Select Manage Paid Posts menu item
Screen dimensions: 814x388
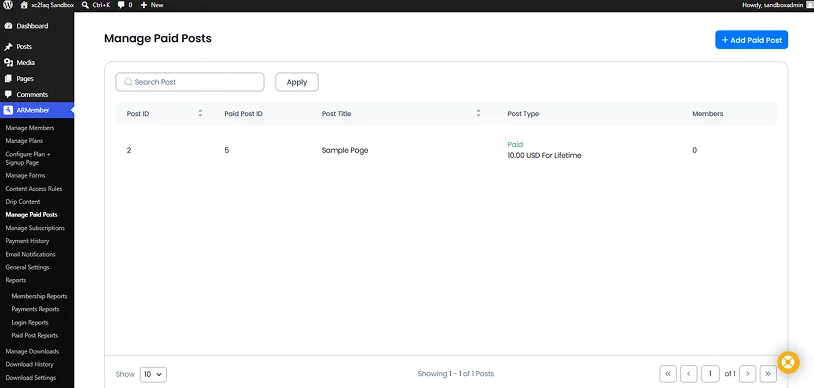pyautogui.click(x=31, y=215)
